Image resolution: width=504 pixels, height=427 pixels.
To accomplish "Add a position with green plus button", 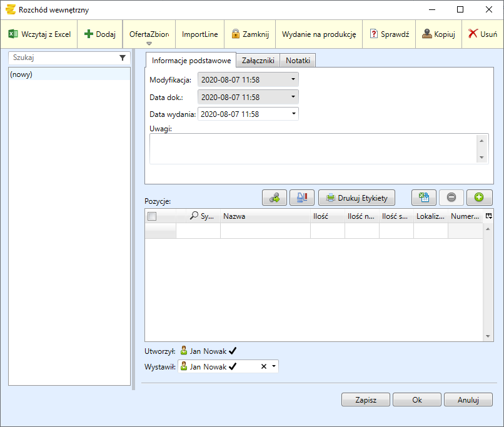I will pos(479,198).
